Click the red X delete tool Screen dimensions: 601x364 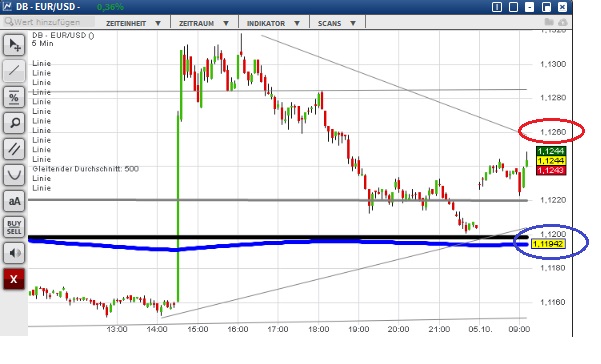point(14,279)
